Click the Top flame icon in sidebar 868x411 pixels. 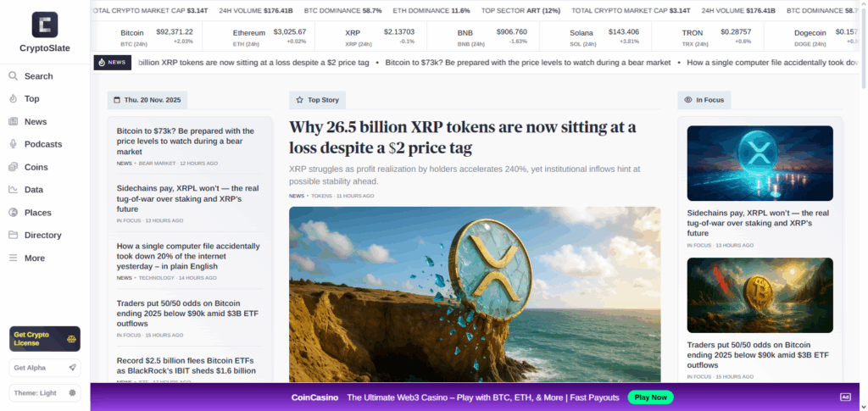(x=14, y=98)
